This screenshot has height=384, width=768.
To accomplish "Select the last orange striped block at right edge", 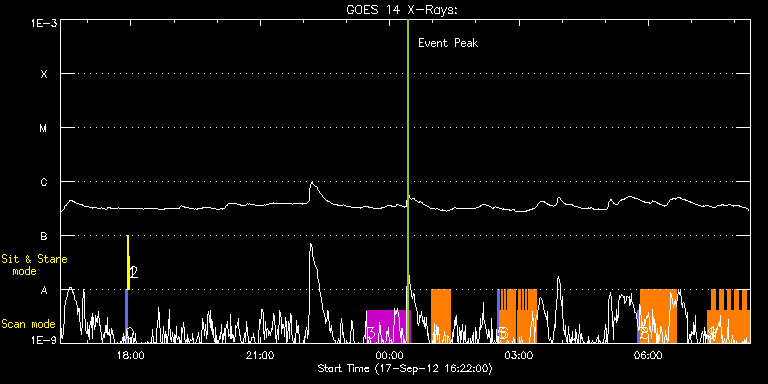I will point(729,315).
